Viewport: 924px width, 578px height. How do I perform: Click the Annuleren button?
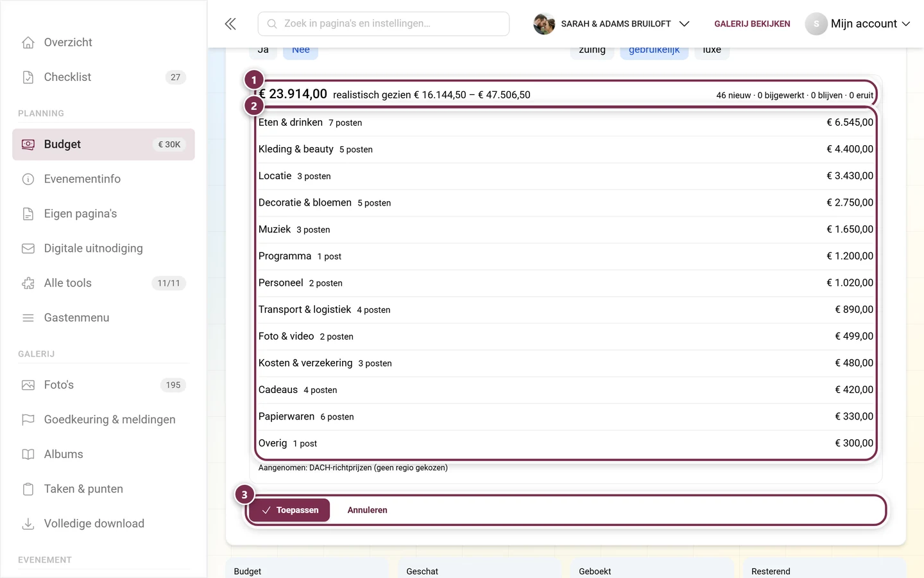tap(367, 510)
